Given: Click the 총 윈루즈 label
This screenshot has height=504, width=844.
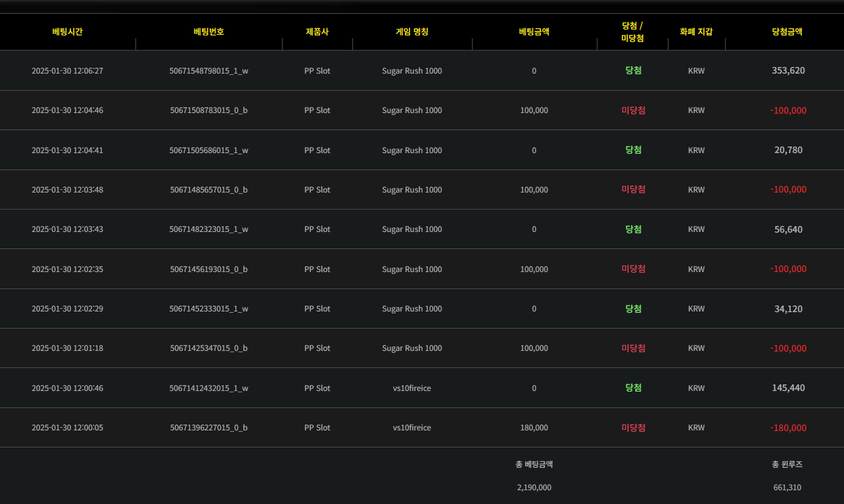Looking at the screenshot, I should coord(787,464).
